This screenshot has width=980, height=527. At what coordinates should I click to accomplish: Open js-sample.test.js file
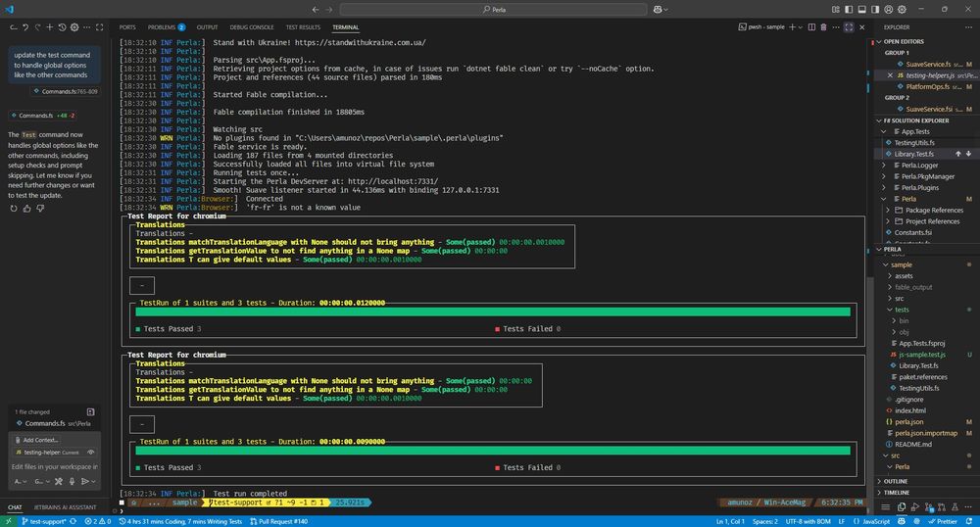pyautogui.click(x=922, y=355)
